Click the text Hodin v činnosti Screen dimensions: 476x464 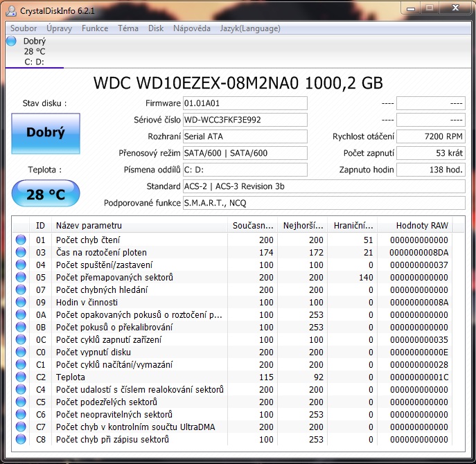87,302
